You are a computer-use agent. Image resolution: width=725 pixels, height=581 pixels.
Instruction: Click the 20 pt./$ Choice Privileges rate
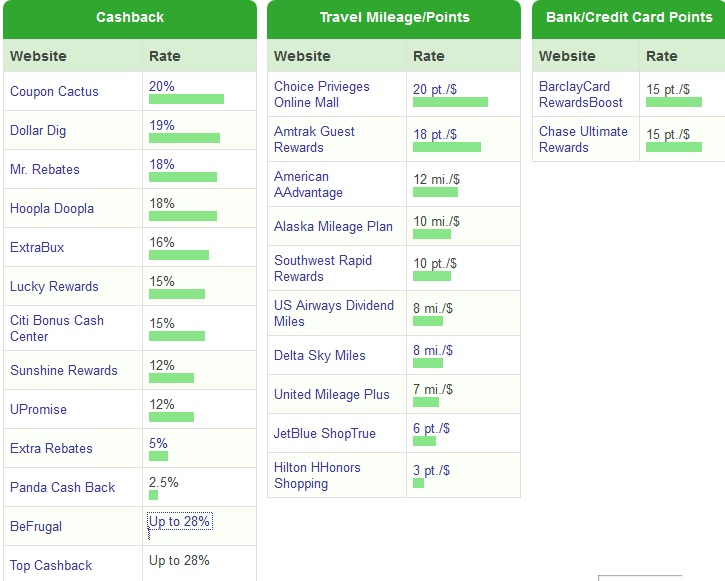(x=434, y=90)
